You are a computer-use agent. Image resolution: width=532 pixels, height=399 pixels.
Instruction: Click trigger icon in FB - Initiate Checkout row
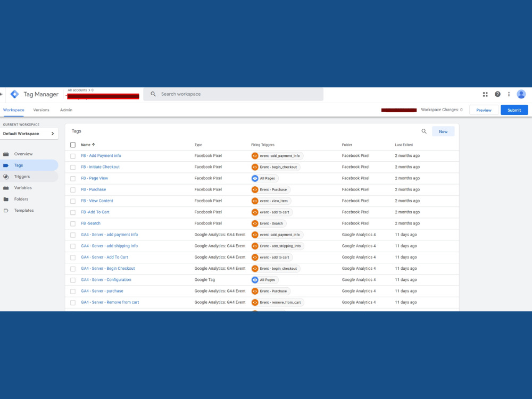click(x=255, y=167)
